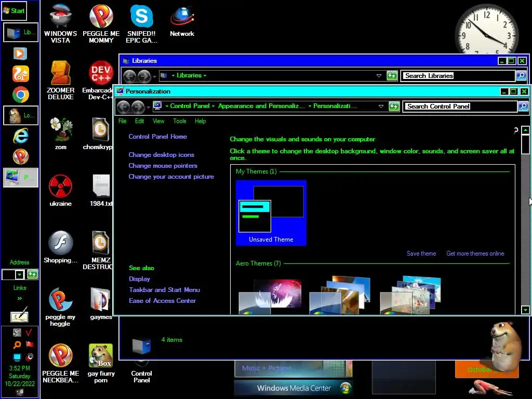
Task: Go back in the Libraries window
Action: [x=129, y=76]
